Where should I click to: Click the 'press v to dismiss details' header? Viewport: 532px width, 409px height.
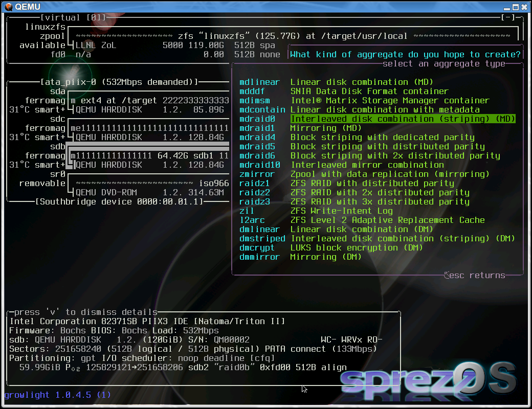pos(85,312)
